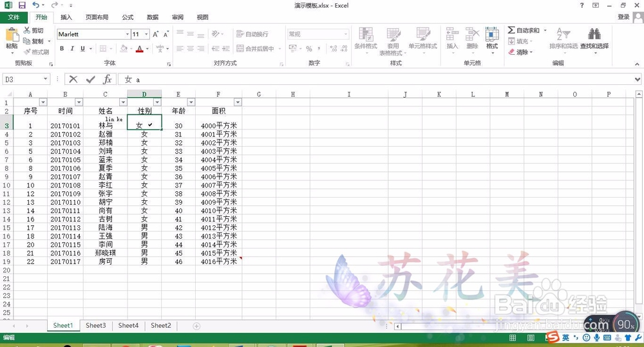Open filter dropdown in column A
Image resolution: width=644 pixels, height=347 pixels.
(x=43, y=102)
